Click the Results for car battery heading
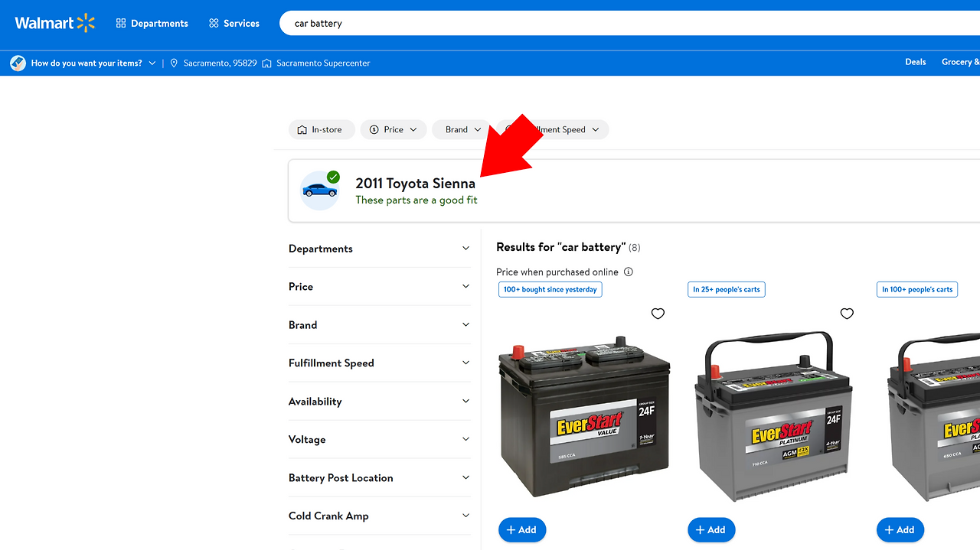The width and height of the screenshot is (980, 550). [560, 247]
